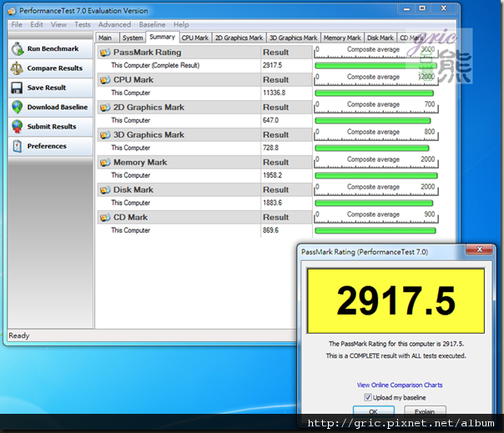Open the View Online Comparison Charts link
This screenshot has width=504, height=433.
pos(400,385)
